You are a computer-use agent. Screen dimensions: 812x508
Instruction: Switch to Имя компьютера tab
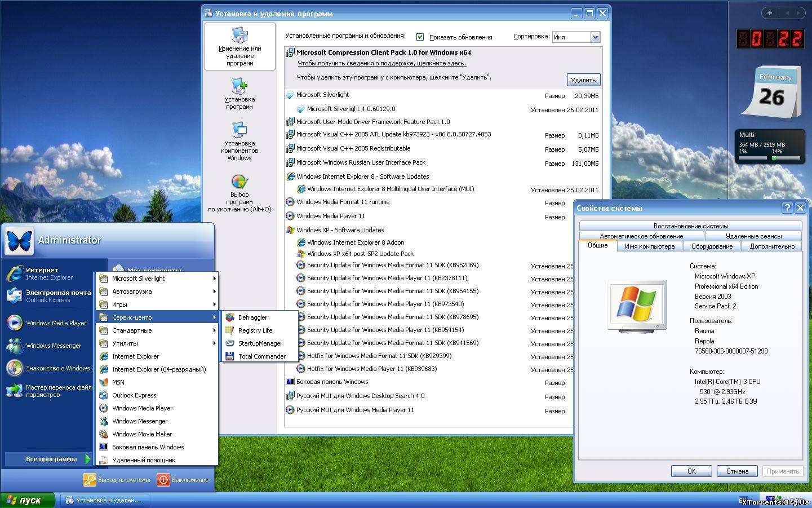click(x=650, y=246)
